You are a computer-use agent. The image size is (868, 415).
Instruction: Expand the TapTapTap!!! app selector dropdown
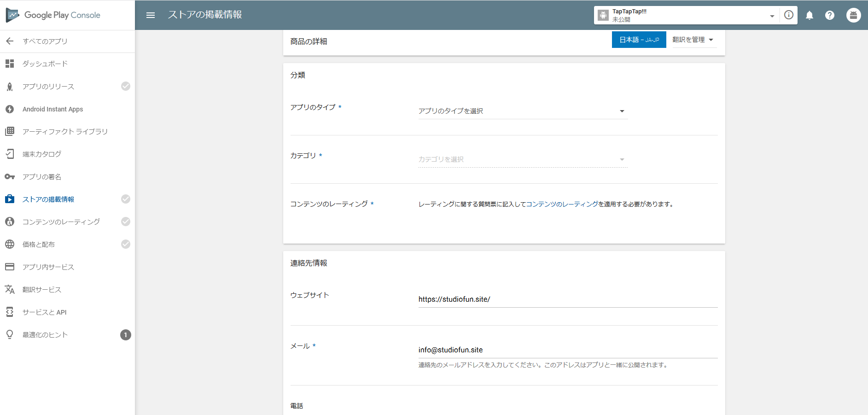click(772, 16)
